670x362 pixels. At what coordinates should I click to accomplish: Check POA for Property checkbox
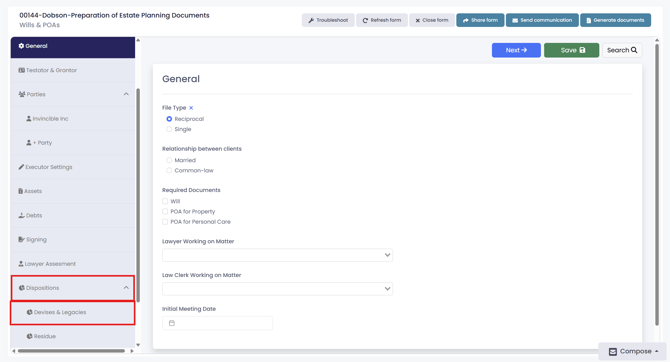165,212
